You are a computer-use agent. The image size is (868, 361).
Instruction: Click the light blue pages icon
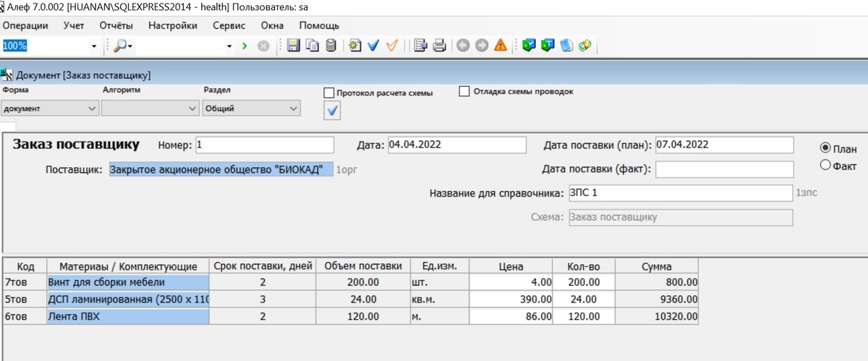[x=566, y=46]
